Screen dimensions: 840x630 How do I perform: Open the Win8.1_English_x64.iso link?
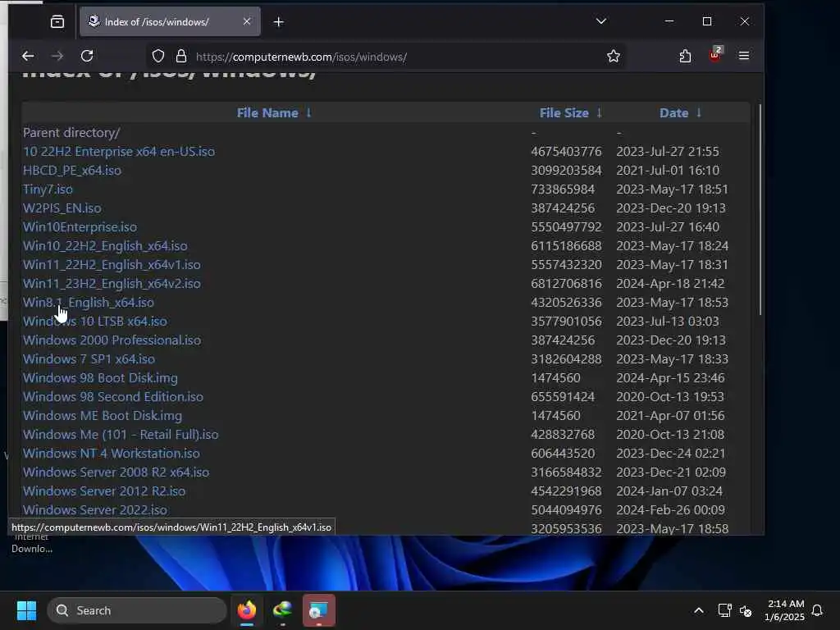coord(89,303)
